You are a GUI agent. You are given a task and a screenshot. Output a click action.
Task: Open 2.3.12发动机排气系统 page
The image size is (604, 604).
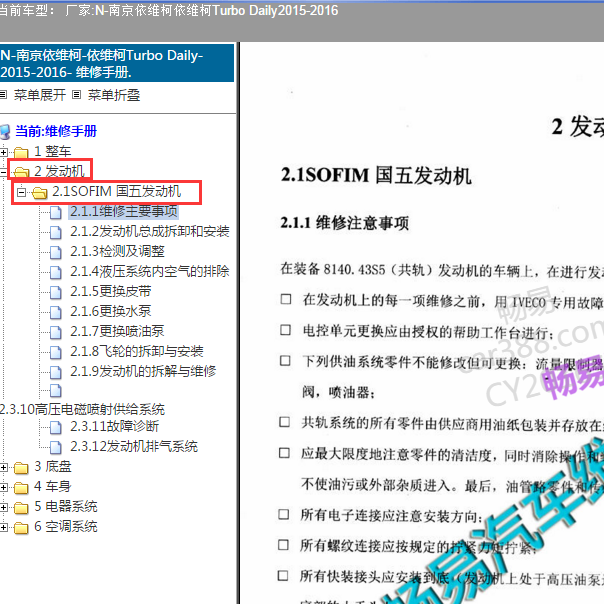[x=134, y=446]
